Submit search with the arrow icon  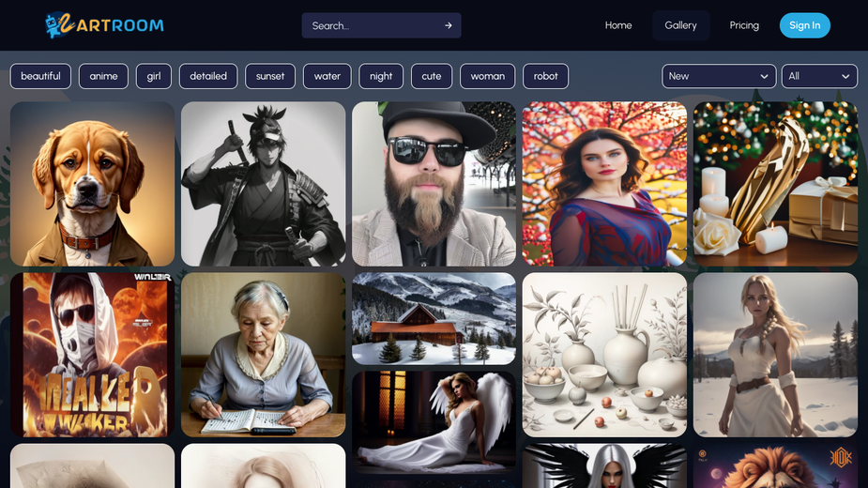click(449, 25)
